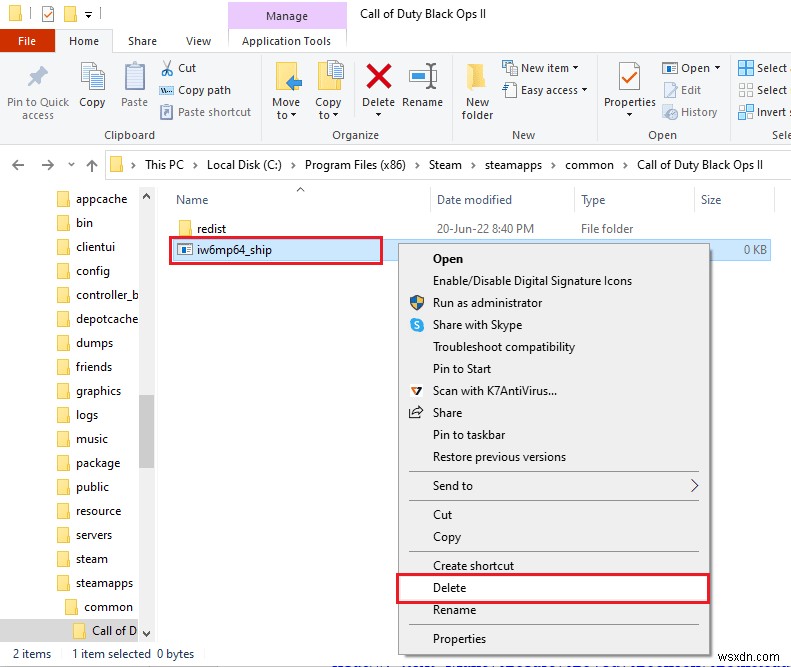Click This PC breadcrumb

tap(164, 165)
